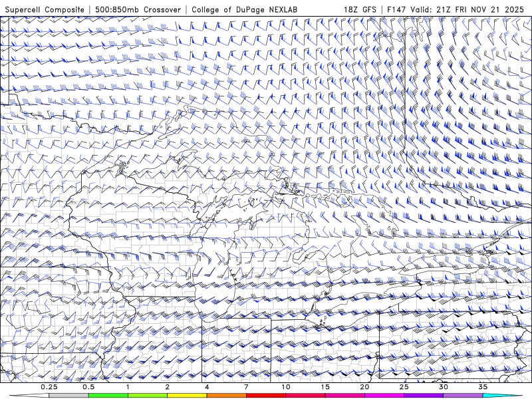Click the purple 25–30 legend segment
The width and height of the screenshot is (532, 399).
tap(424, 396)
